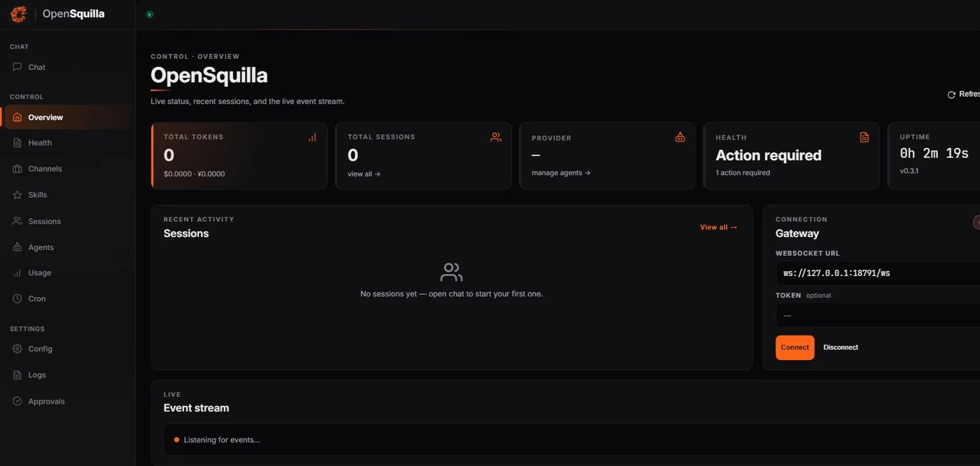Select the active Overview menu item
The image size is (980, 466).
[68, 118]
